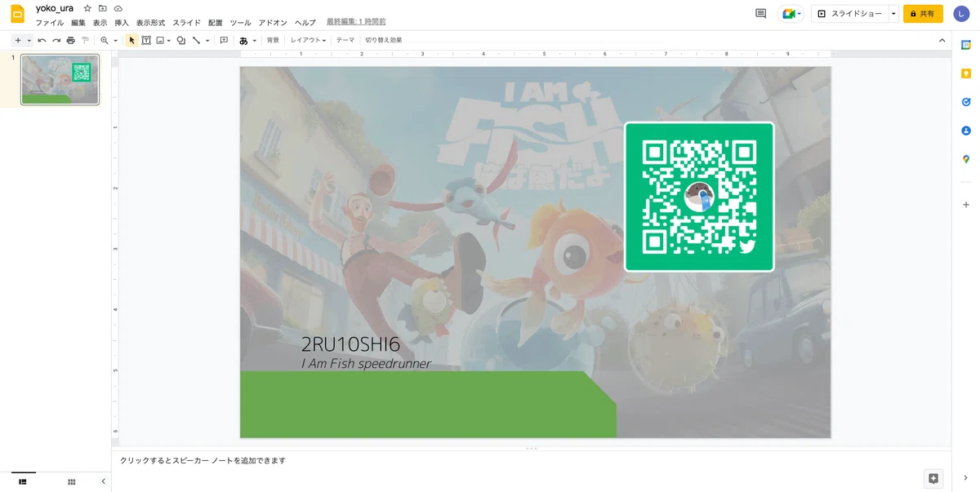Viewport: 980px width, 492px height.
Task: Insert a text box
Action: tap(146, 40)
